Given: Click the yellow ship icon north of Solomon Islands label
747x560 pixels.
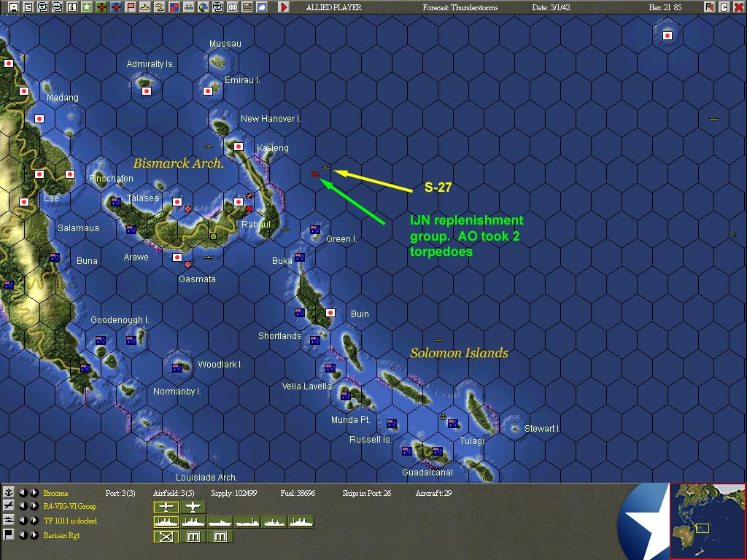Looking at the screenshot, I should (x=438, y=341).
